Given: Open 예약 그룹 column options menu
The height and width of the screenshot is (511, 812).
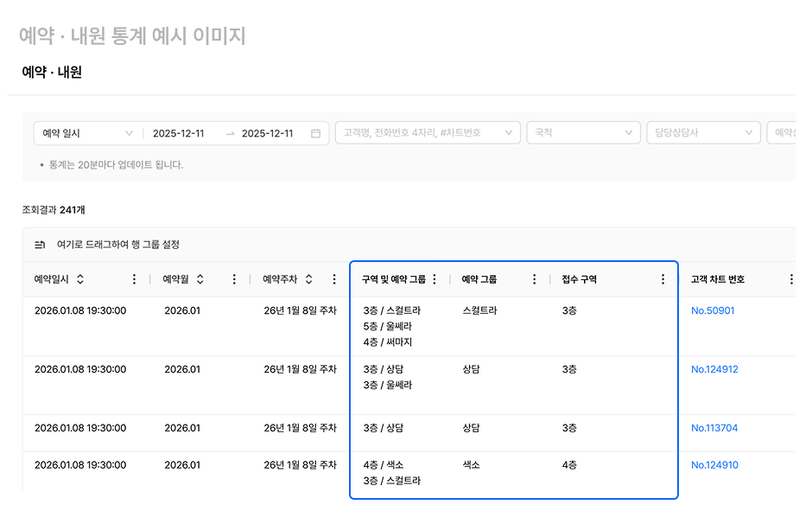Looking at the screenshot, I should click(x=535, y=279).
